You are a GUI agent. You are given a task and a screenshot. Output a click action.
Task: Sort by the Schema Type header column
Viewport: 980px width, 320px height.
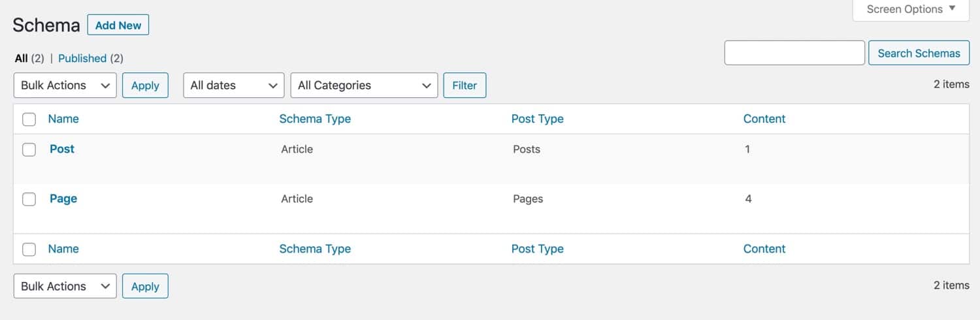pyautogui.click(x=315, y=119)
